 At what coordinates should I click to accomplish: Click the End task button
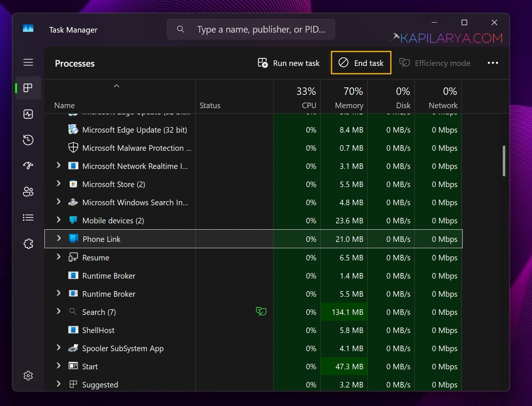[x=361, y=63]
